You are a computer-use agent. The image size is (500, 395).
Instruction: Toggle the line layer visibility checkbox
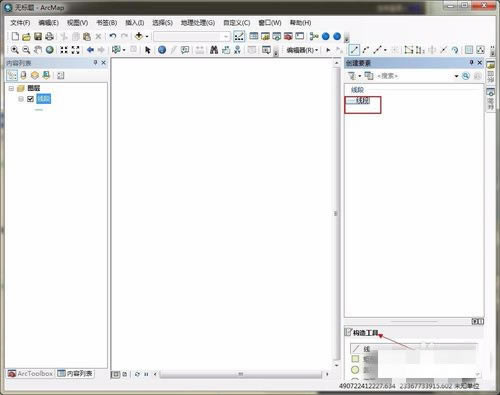click(30, 99)
